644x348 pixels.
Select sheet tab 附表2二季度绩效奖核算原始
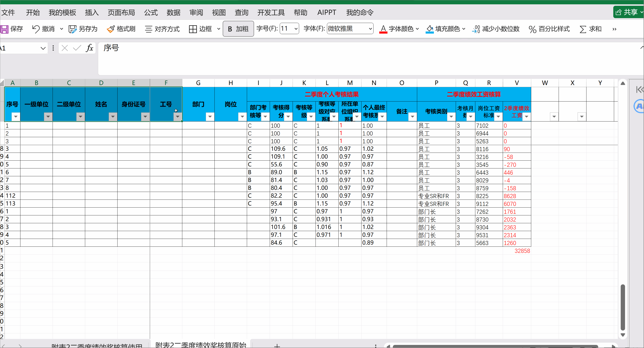[x=201, y=344]
